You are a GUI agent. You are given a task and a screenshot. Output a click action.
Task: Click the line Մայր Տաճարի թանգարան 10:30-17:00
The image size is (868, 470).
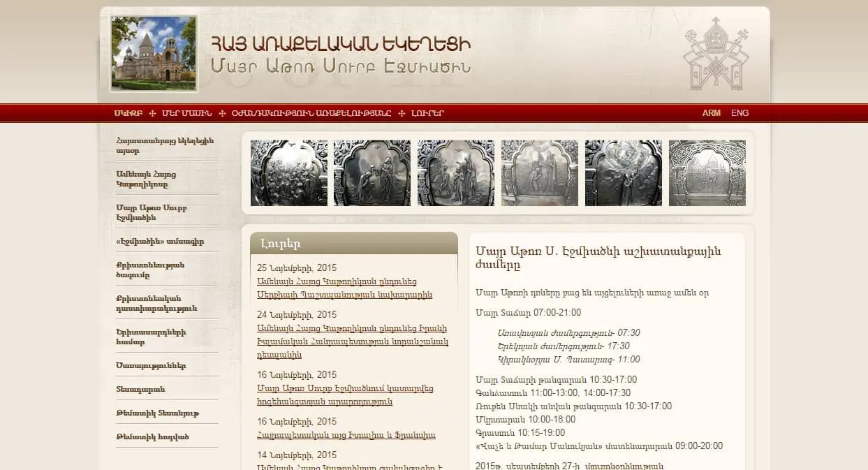(x=556, y=380)
